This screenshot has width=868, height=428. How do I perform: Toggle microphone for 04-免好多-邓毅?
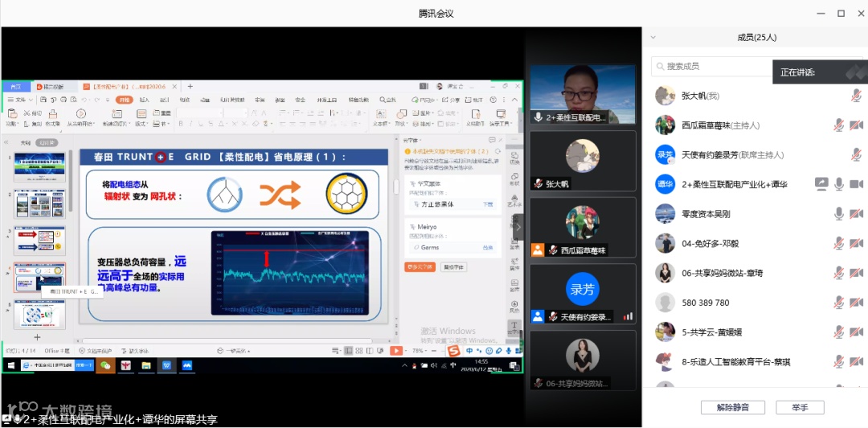pos(838,243)
